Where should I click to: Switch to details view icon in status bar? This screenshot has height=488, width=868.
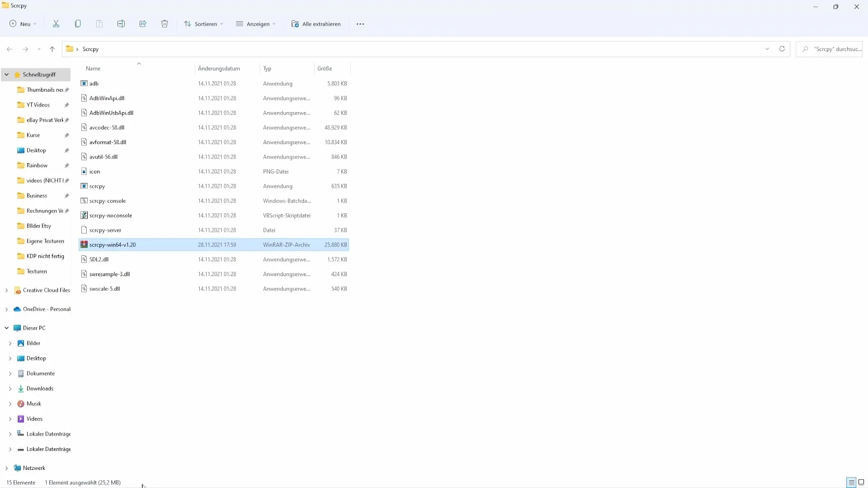click(x=851, y=483)
